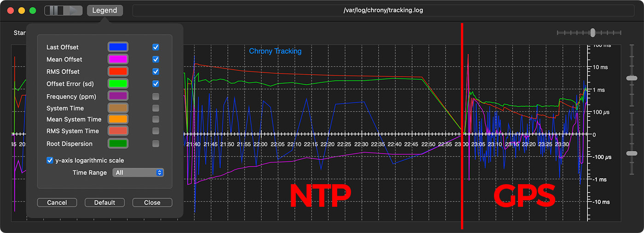Uncheck the Last Offset checkbox

pyautogui.click(x=156, y=47)
